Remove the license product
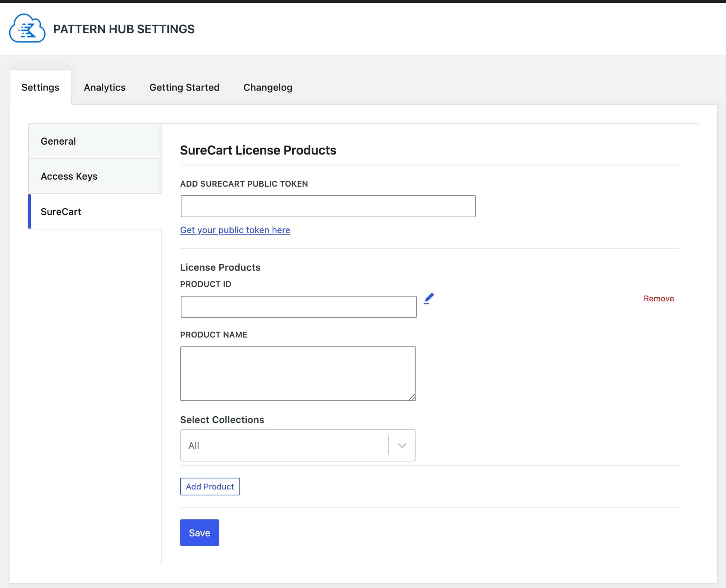This screenshot has height=588, width=726. click(658, 298)
